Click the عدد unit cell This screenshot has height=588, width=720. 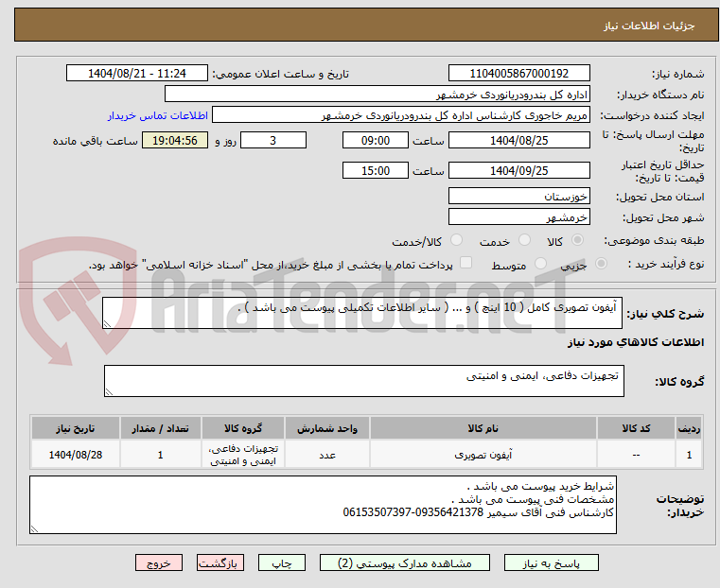click(327, 455)
